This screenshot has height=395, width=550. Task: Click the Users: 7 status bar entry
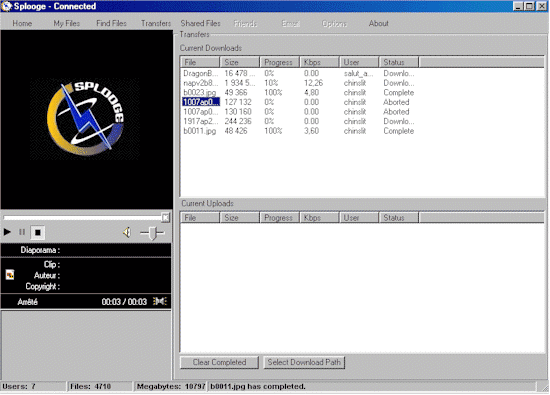click(33, 387)
